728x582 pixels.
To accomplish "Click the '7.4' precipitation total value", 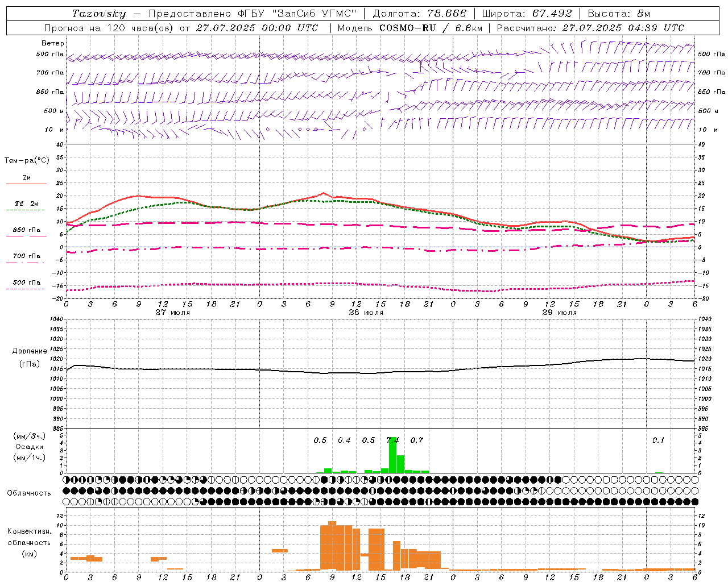I will (x=392, y=440).
